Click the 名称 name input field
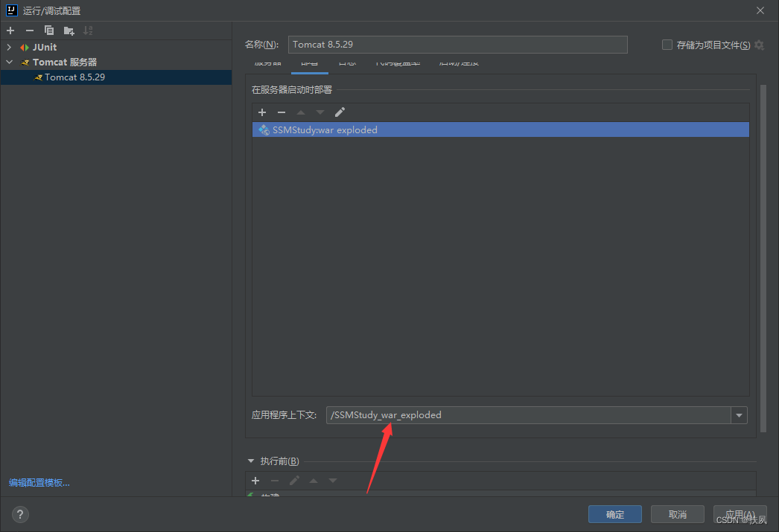Viewport: 779px width, 532px height. [457, 45]
